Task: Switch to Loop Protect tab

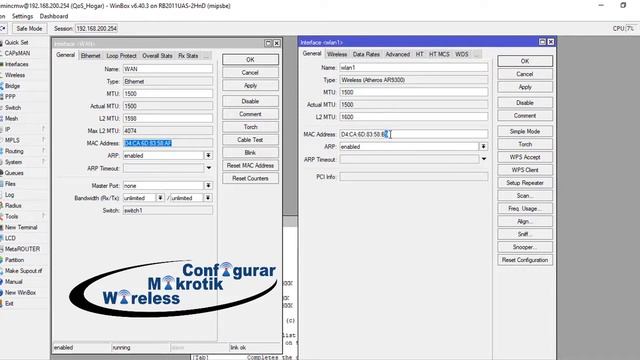Action: click(x=121, y=56)
